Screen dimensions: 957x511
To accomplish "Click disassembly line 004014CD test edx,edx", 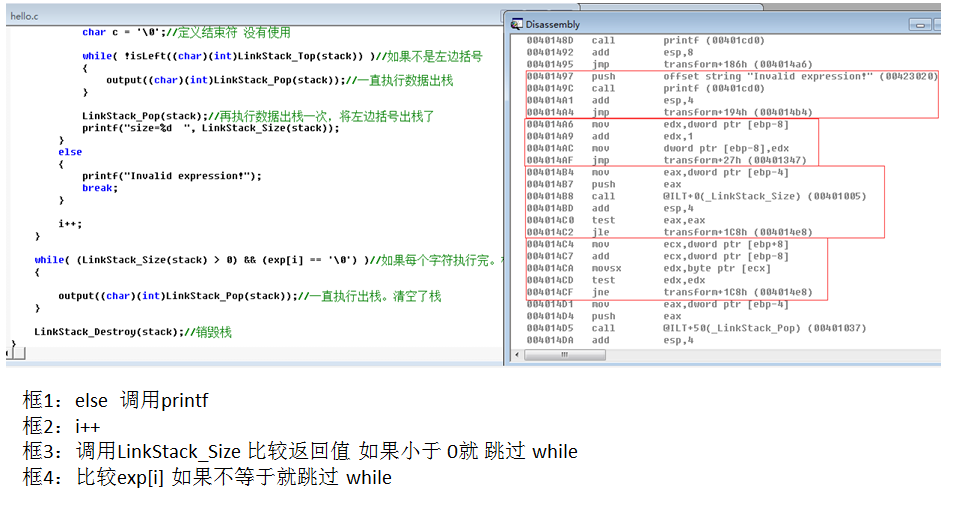I will pyautogui.click(x=615, y=280).
